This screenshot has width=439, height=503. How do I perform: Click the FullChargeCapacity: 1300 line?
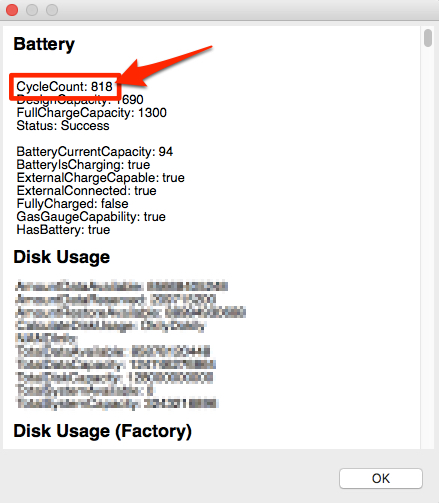click(91, 113)
